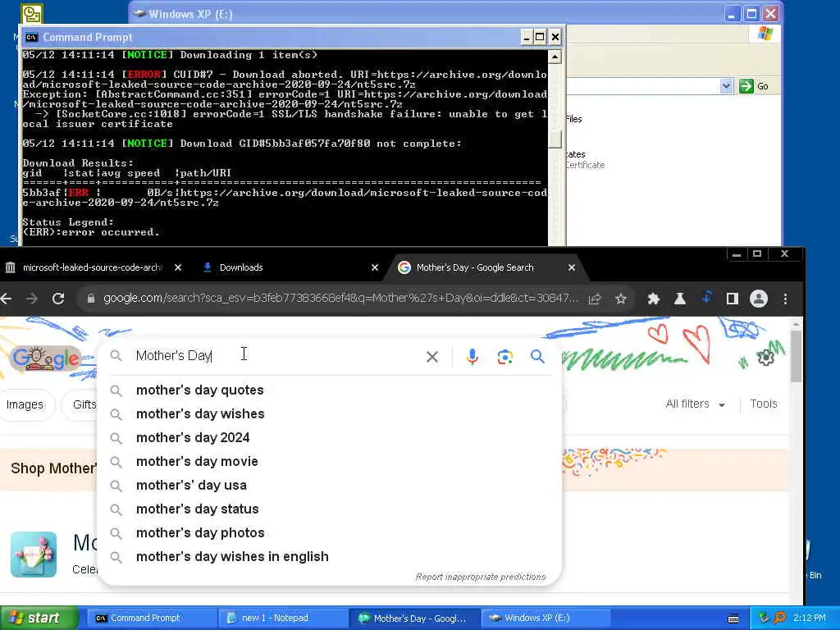Image resolution: width=840 pixels, height=630 pixels.
Task: Switch to Mother's Day Google taskbar button
Action: coord(414,619)
